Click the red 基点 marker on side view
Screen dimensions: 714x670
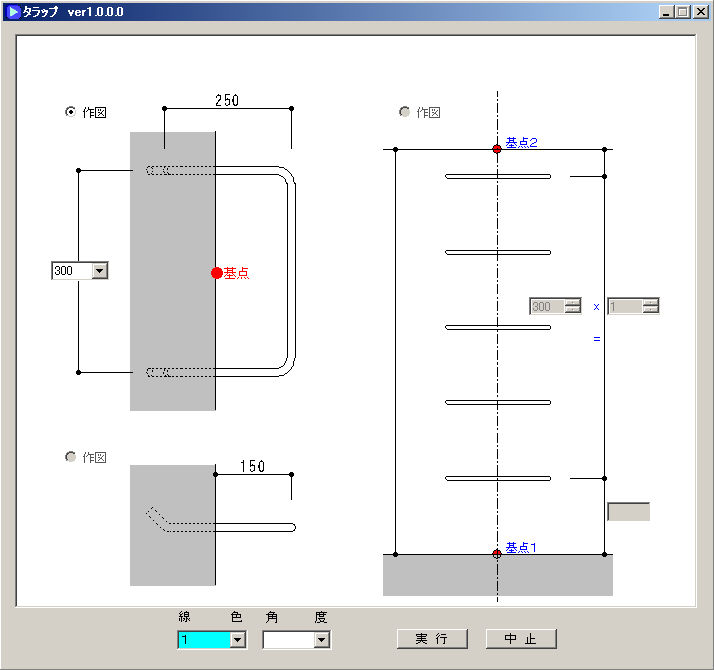[x=216, y=272]
